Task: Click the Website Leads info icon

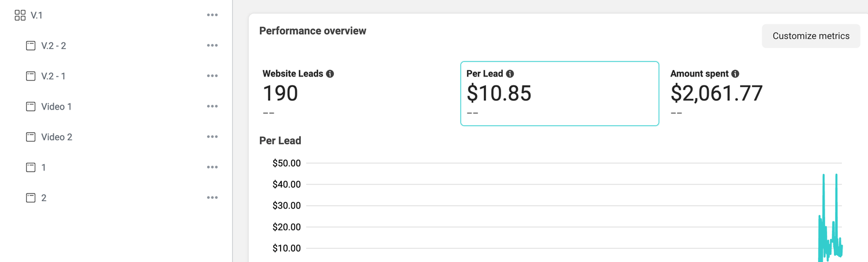Action: [x=330, y=74]
